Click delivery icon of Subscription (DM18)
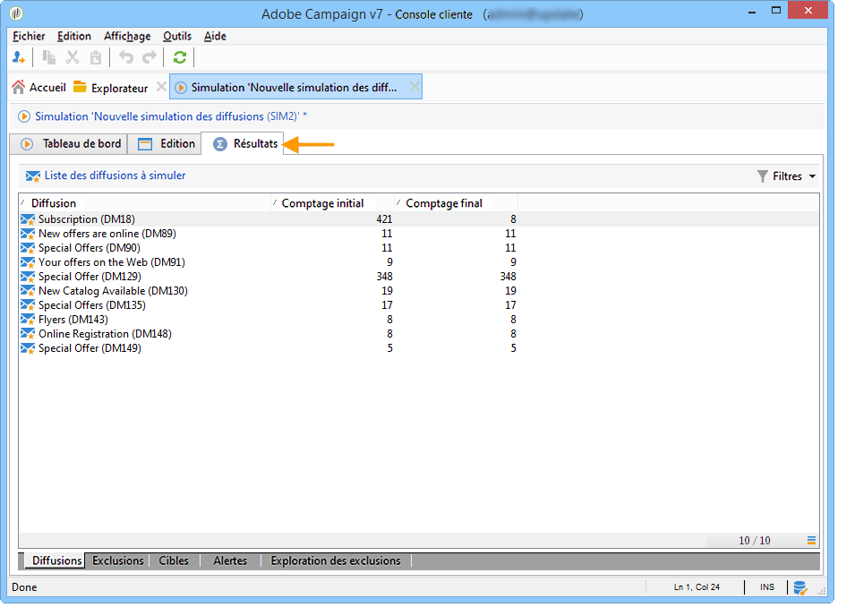Viewport: 846px width, 616px height. (x=28, y=219)
